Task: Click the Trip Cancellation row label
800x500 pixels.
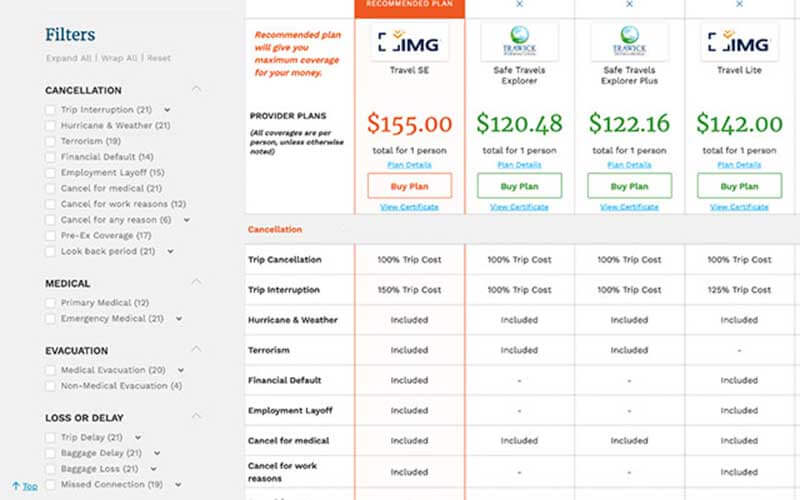Action: tap(285, 260)
